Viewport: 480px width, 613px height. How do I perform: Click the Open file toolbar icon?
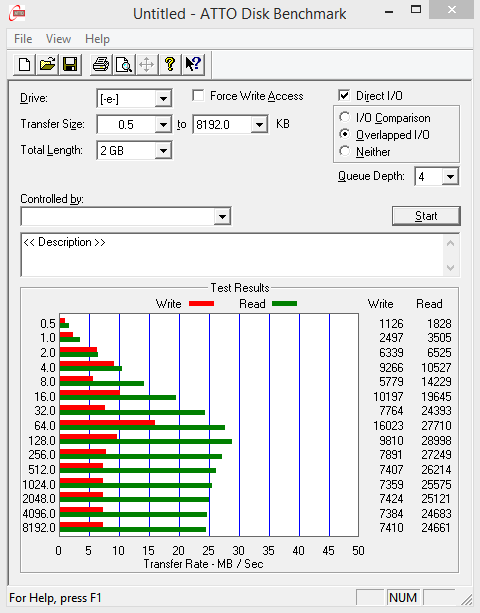pyautogui.click(x=47, y=65)
